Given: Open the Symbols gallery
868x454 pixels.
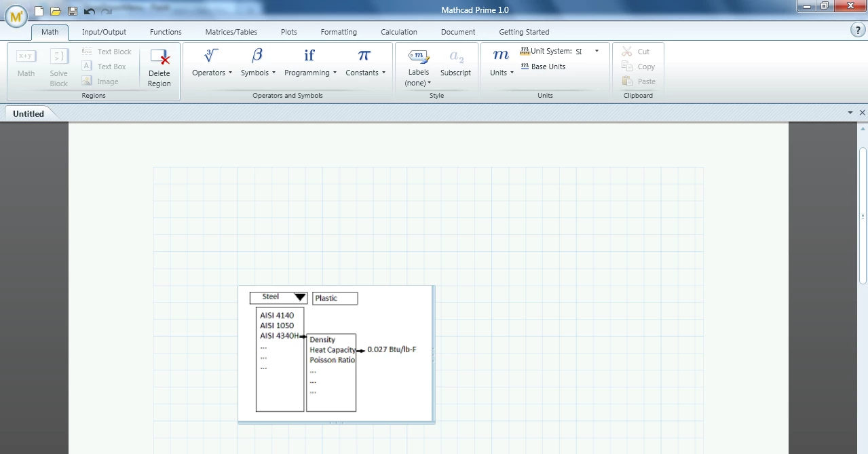Looking at the screenshot, I should point(258,62).
